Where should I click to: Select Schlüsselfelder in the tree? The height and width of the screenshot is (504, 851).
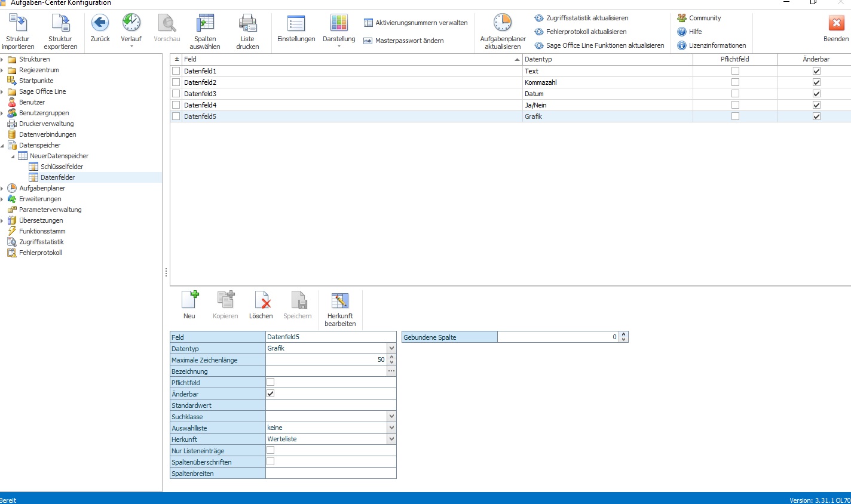click(x=62, y=167)
